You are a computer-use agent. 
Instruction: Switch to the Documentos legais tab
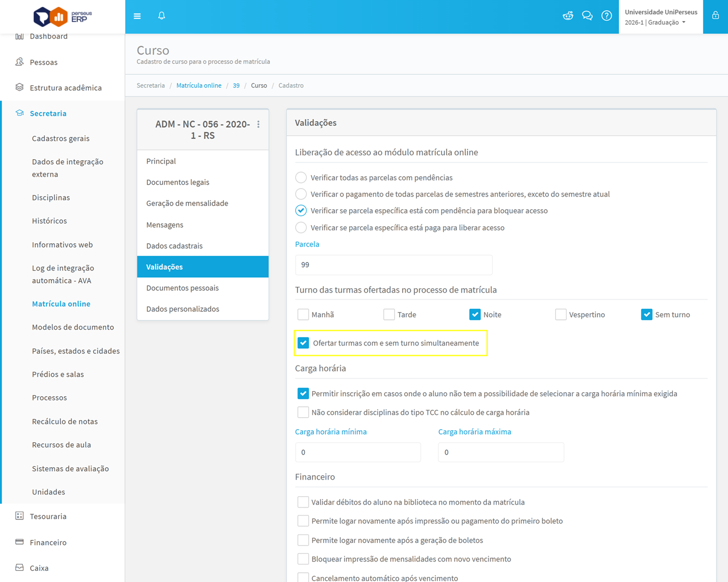[177, 182]
